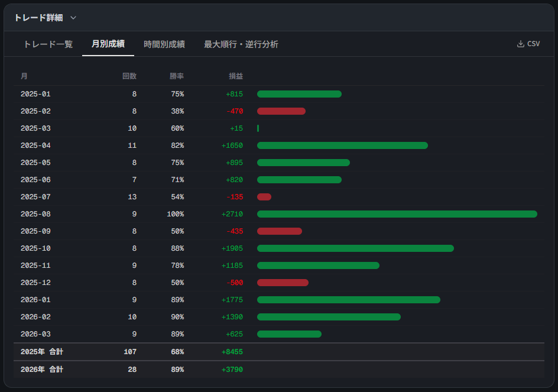Image resolution: width=558 pixels, height=392 pixels.
Task: Click the +1775 profit value
Action: (232, 300)
